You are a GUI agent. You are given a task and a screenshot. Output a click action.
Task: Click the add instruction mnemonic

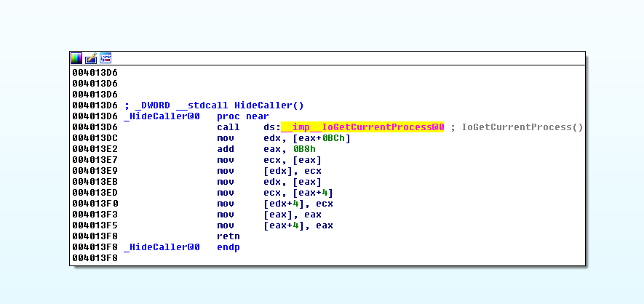tap(225, 149)
